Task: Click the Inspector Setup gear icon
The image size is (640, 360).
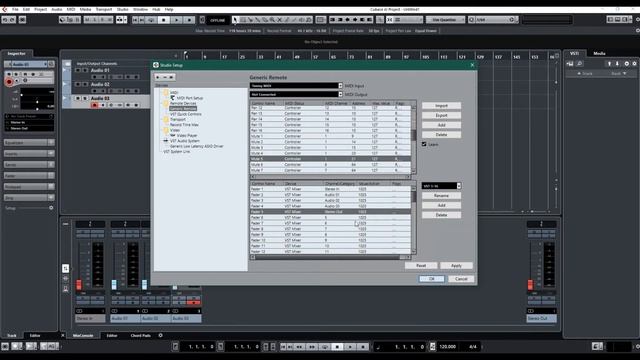Action: click(51, 208)
